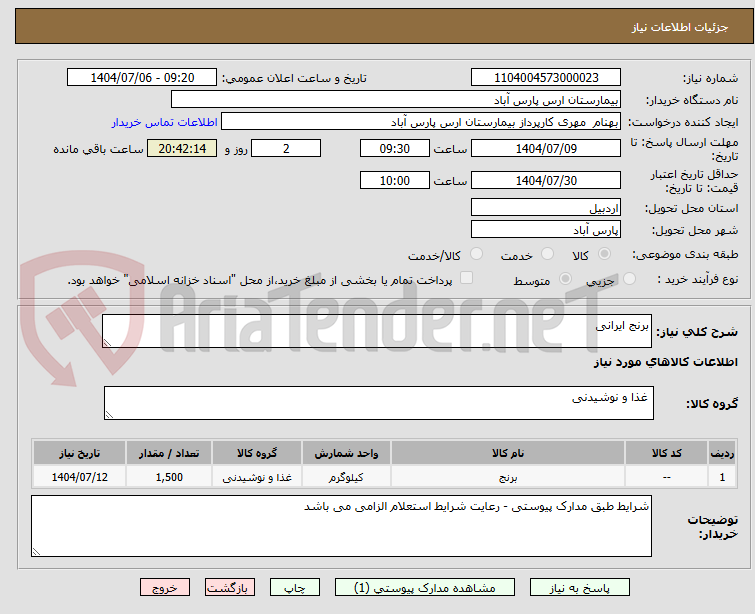Click the goods group textarea غذا و نوشیدنی
755x614 pixels.
pos(378,403)
